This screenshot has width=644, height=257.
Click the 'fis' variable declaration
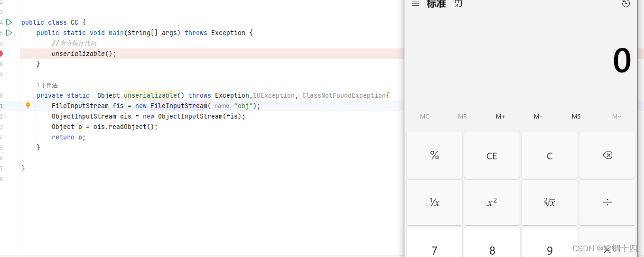(x=118, y=106)
